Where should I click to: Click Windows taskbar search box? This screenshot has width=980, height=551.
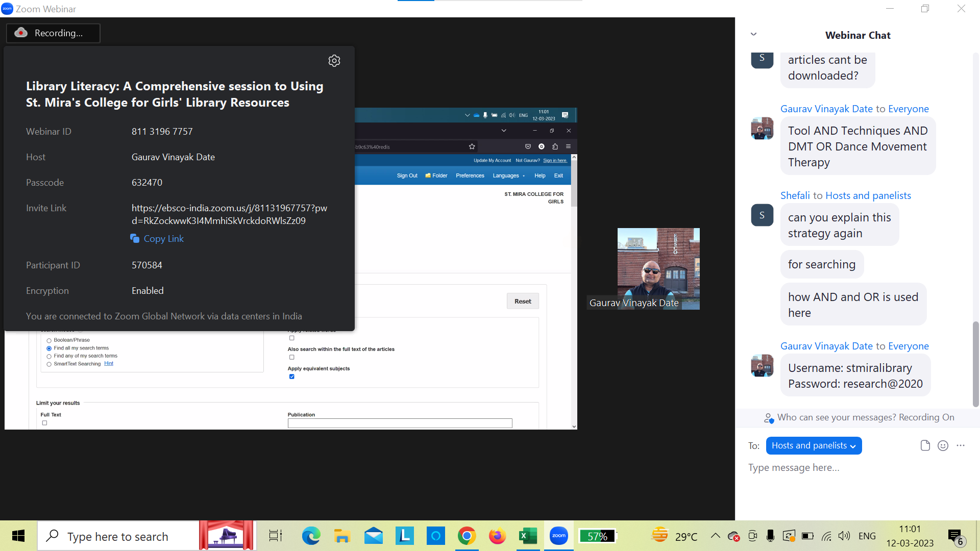(x=118, y=536)
